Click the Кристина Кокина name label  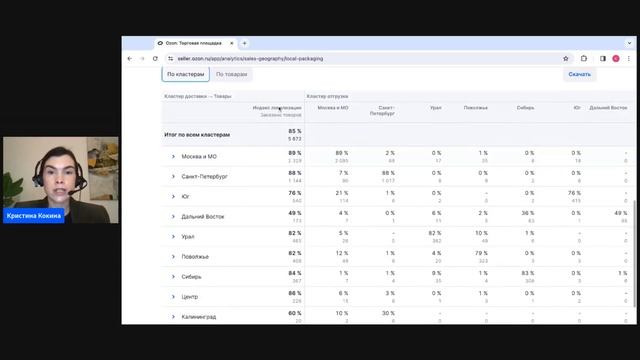pos(34,216)
